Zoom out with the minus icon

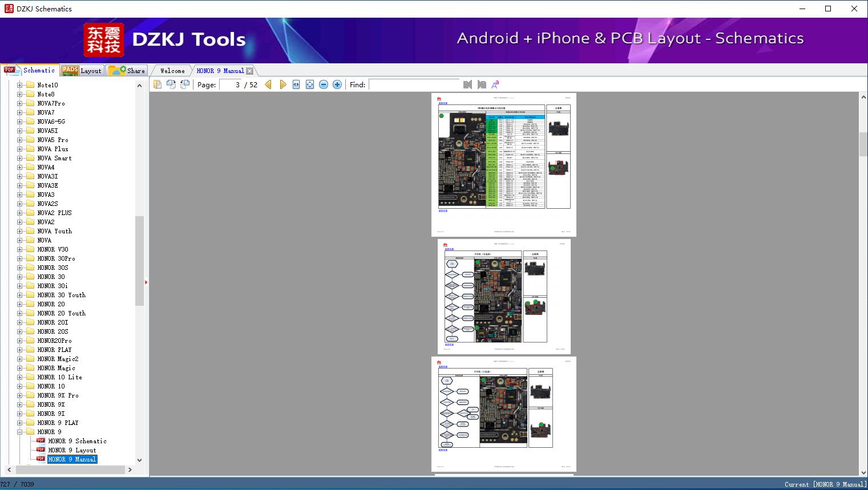324,84
